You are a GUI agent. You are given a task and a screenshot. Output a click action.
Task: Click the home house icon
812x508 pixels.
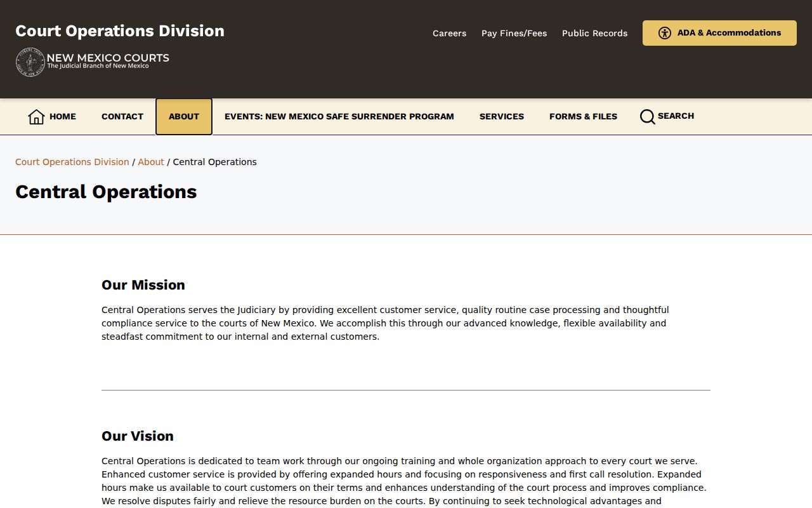(36, 117)
